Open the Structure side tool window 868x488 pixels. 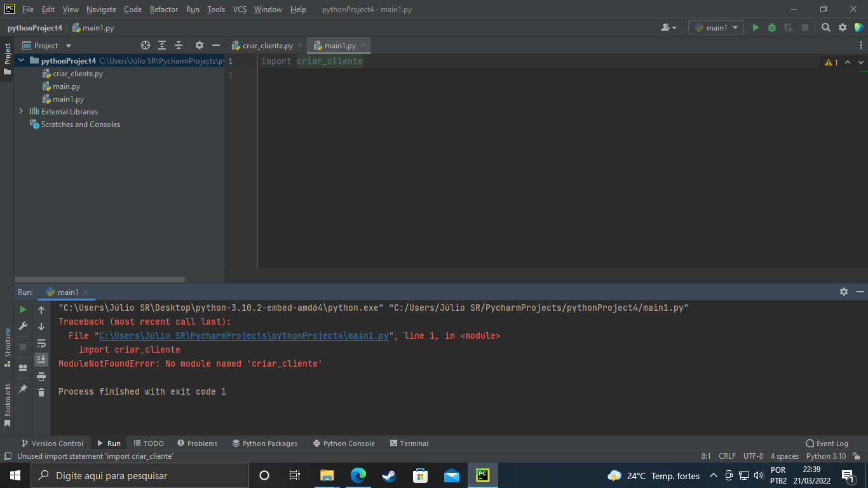[8, 348]
